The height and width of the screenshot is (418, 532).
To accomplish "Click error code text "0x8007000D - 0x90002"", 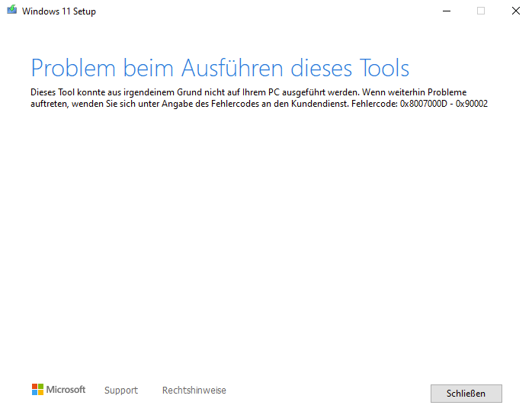I will click(444, 104).
